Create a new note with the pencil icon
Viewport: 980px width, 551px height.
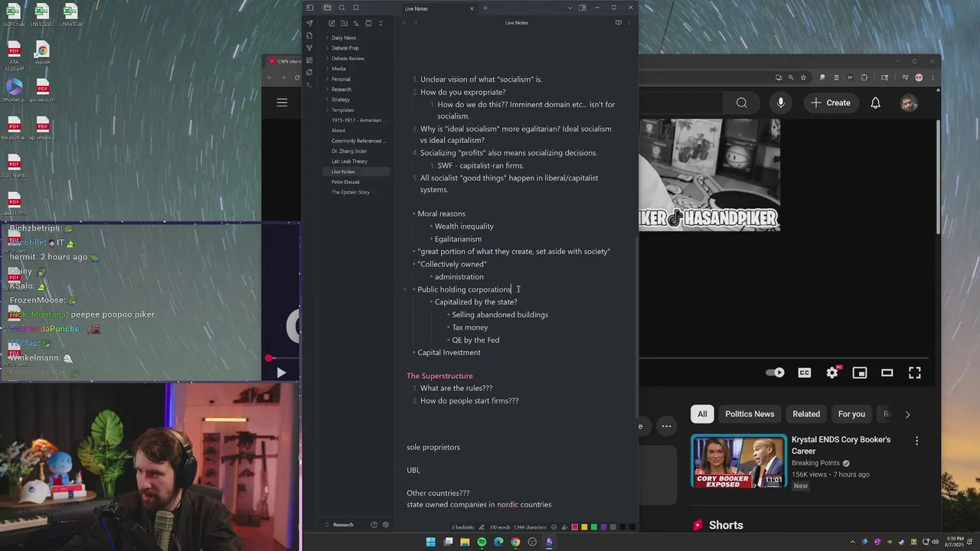[332, 23]
